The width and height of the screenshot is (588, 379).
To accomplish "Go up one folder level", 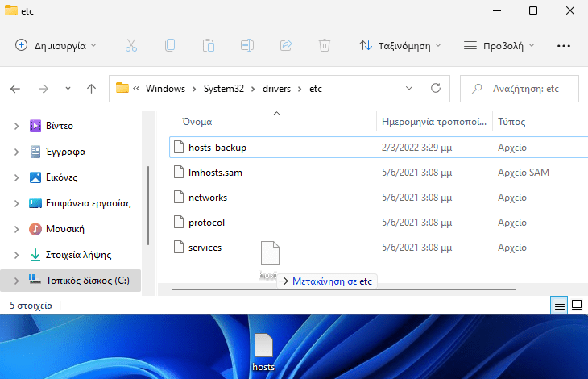I will (x=91, y=89).
